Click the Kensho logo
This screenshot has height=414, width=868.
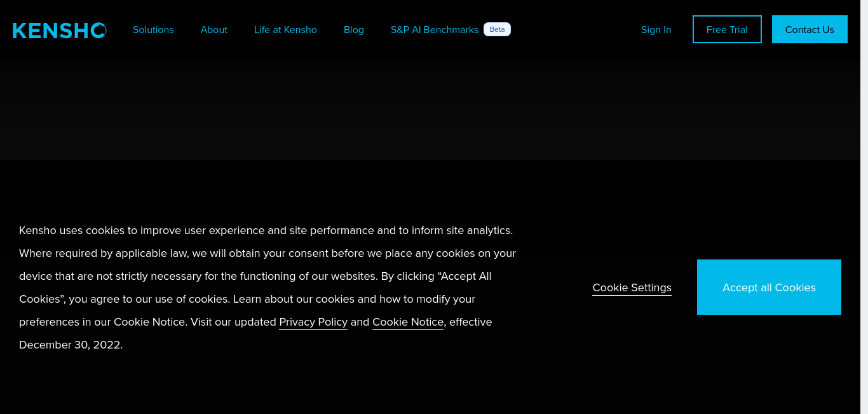coord(60,30)
